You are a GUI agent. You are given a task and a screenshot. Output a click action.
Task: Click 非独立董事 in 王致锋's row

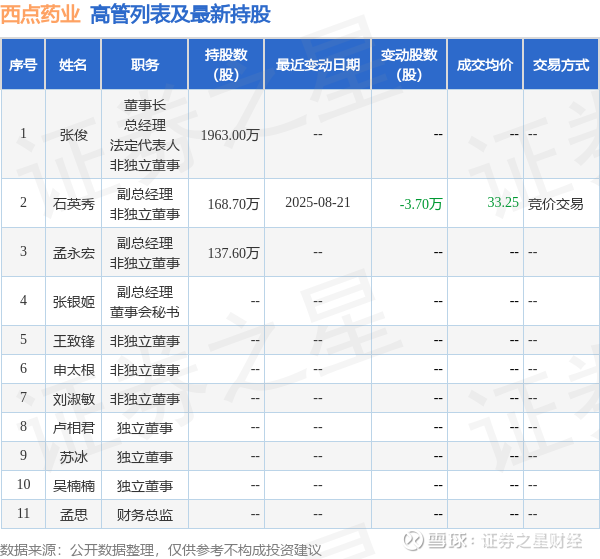click(145, 341)
